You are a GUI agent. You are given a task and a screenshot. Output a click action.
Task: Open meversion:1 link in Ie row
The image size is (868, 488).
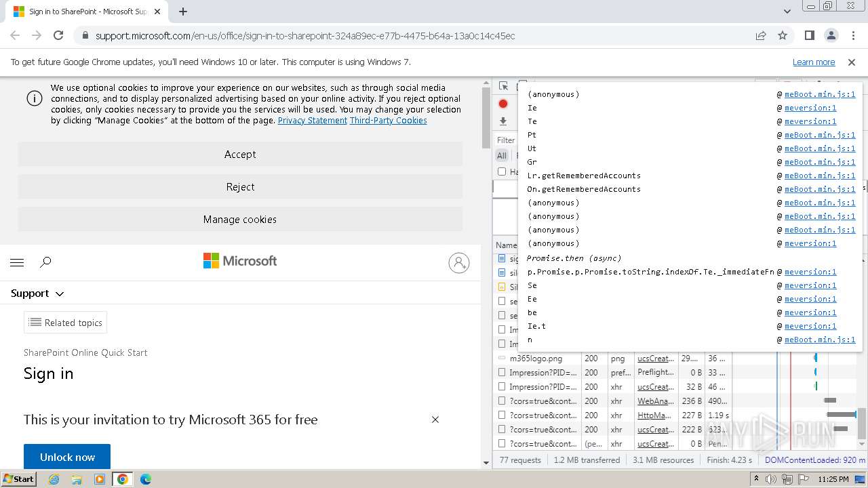(x=810, y=108)
